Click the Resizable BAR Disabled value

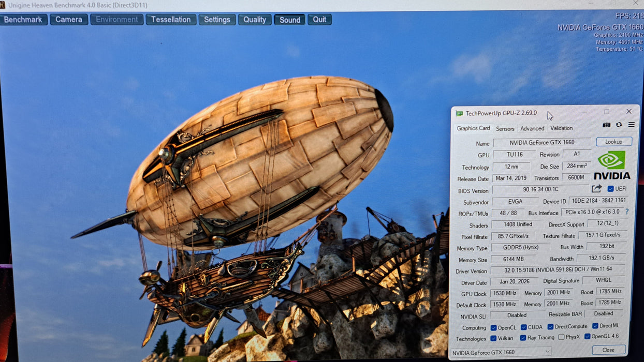pyautogui.click(x=604, y=313)
